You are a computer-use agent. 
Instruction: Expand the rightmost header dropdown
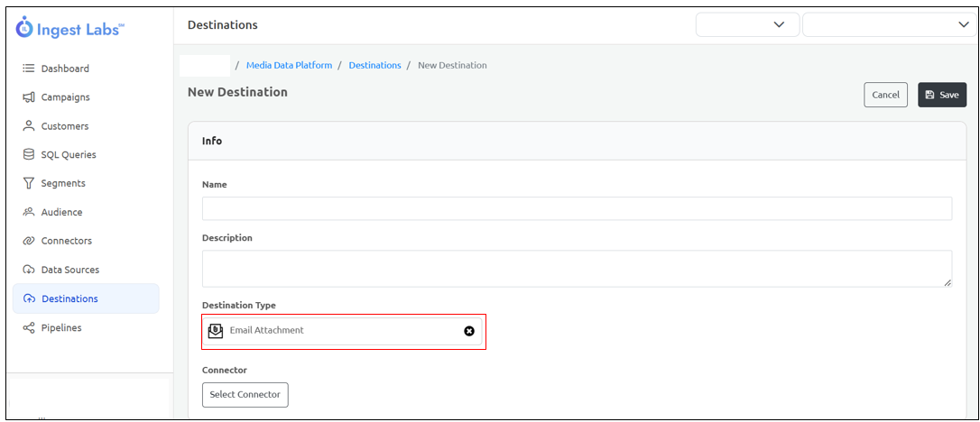889,25
